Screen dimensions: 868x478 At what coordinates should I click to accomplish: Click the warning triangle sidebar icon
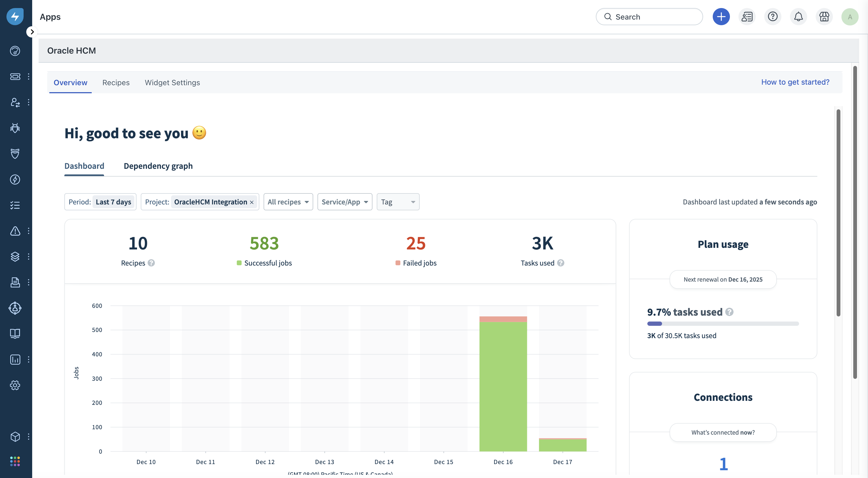[x=15, y=231]
